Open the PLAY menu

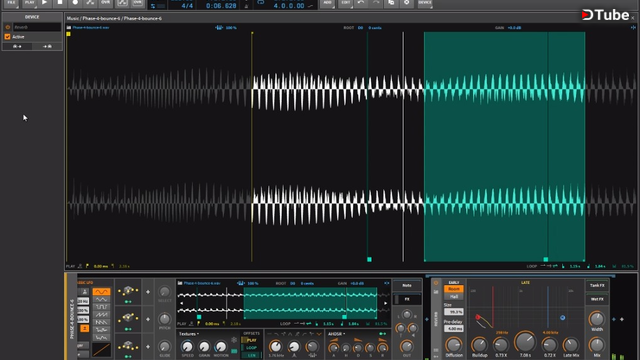[x=29, y=2]
